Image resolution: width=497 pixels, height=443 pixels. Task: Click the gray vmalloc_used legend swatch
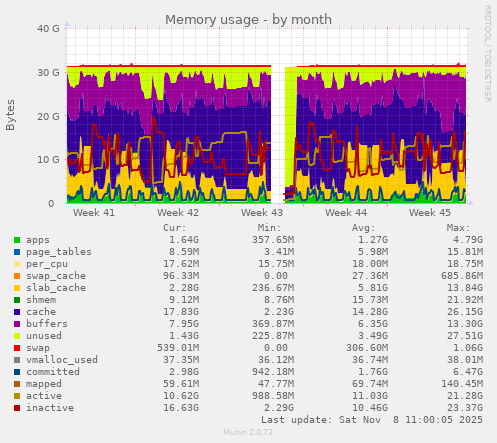(x=17, y=360)
